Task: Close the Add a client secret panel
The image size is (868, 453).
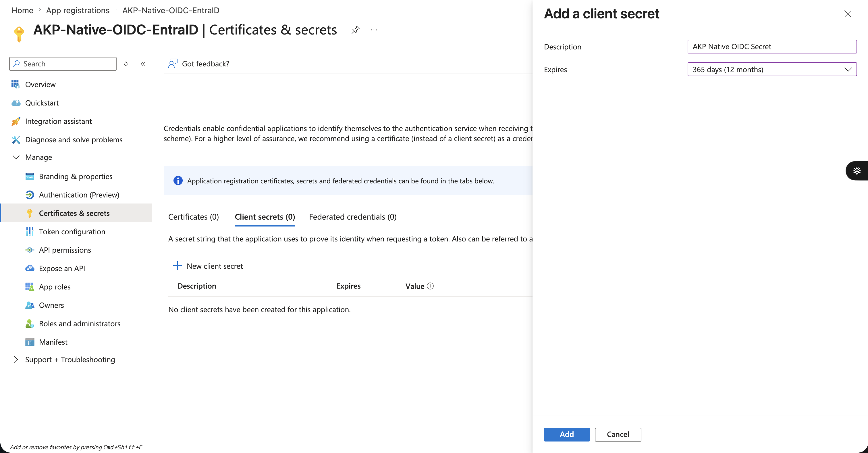Action: coord(848,14)
